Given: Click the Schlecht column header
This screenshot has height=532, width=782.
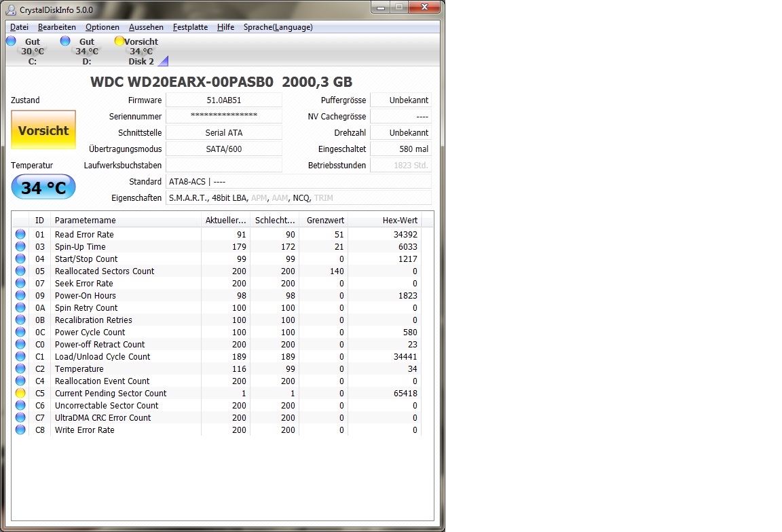Looking at the screenshot, I should point(274,220).
